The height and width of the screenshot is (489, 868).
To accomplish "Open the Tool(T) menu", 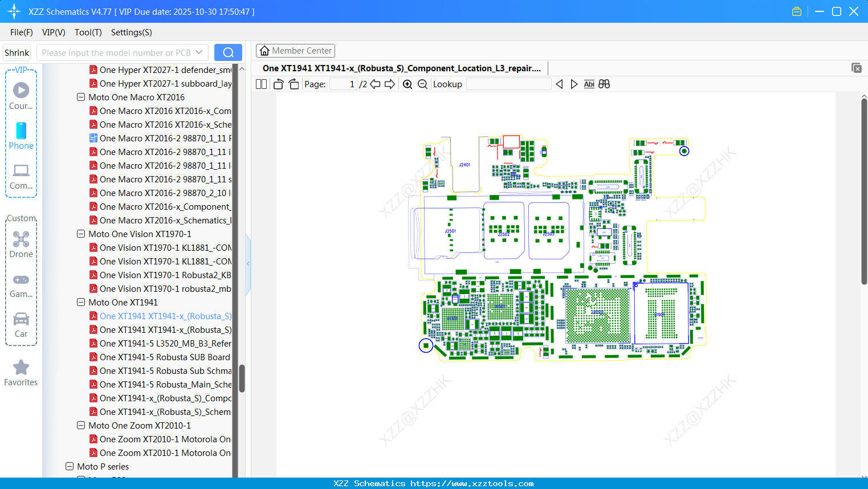I will tap(88, 32).
